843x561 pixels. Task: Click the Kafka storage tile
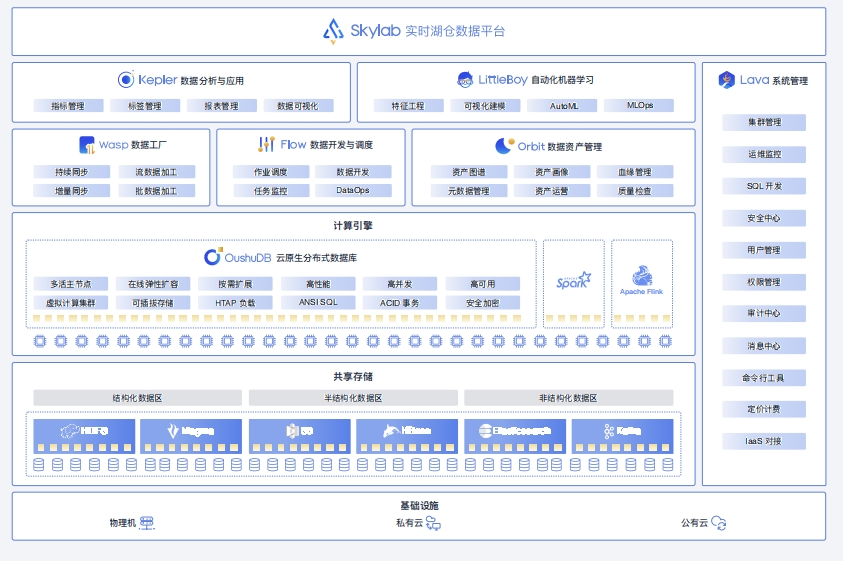tap(623, 436)
